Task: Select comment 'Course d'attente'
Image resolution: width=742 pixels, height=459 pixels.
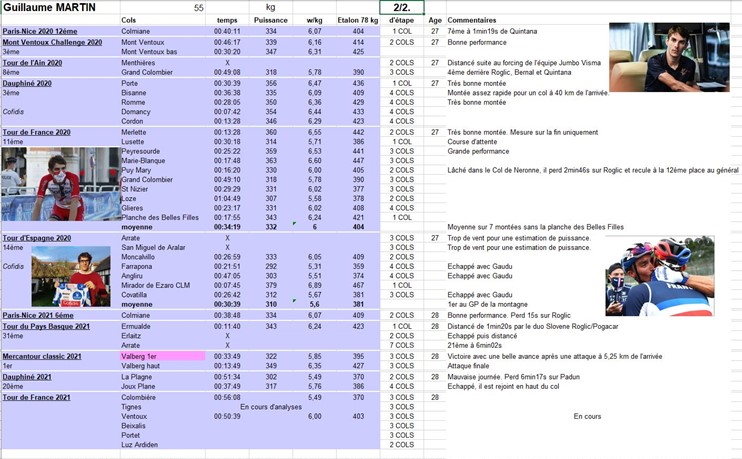Action: [x=472, y=141]
